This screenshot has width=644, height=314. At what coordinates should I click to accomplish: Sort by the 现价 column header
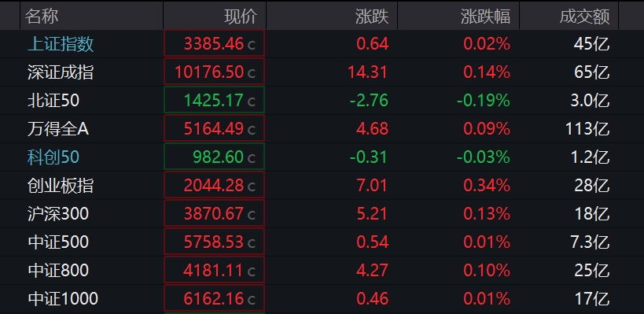click(x=241, y=17)
